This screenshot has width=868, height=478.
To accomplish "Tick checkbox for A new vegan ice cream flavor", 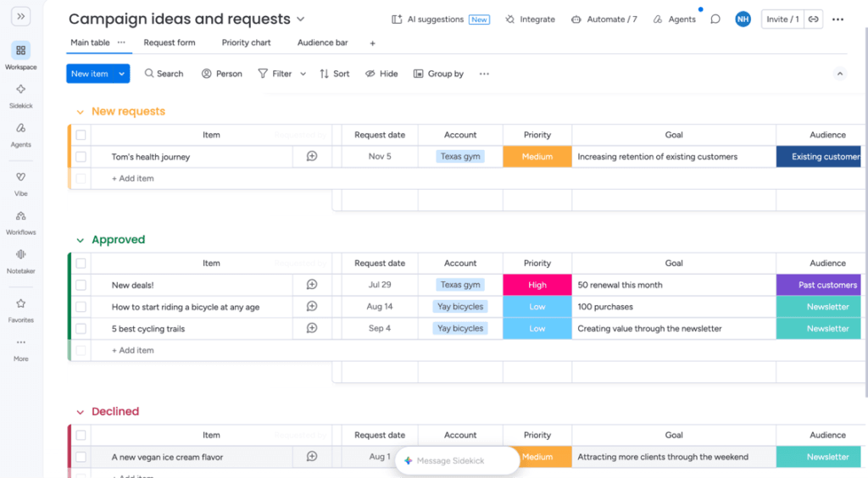I will pos(81,457).
